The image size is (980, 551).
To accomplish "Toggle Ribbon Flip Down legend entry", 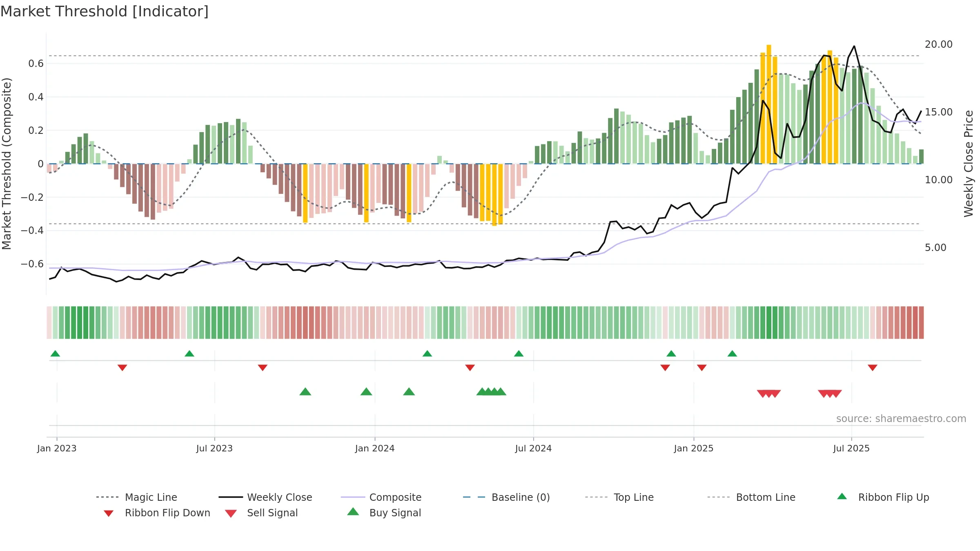I will click(x=157, y=513).
